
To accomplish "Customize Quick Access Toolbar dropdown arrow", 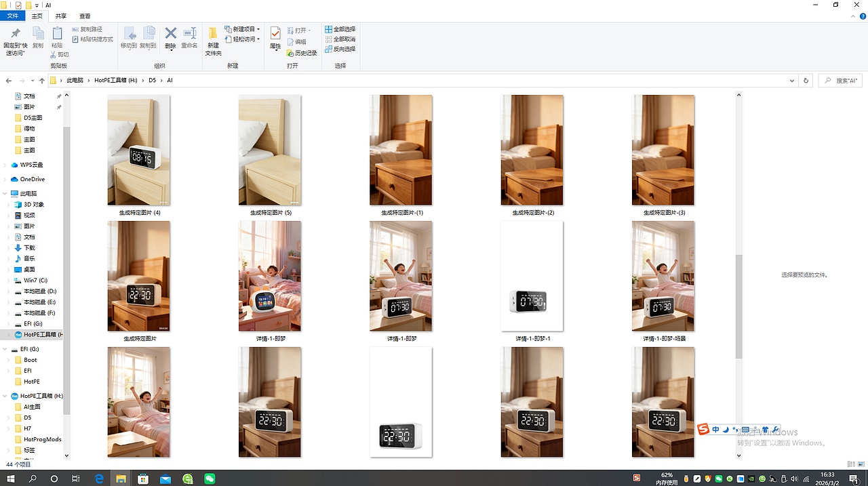I will tap(37, 5).
